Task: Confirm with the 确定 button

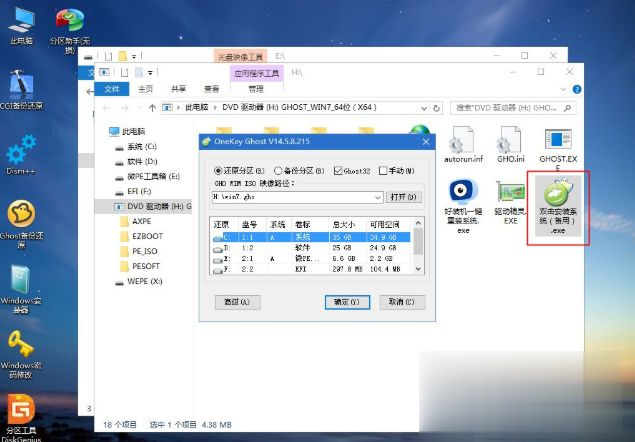Action: [347, 302]
